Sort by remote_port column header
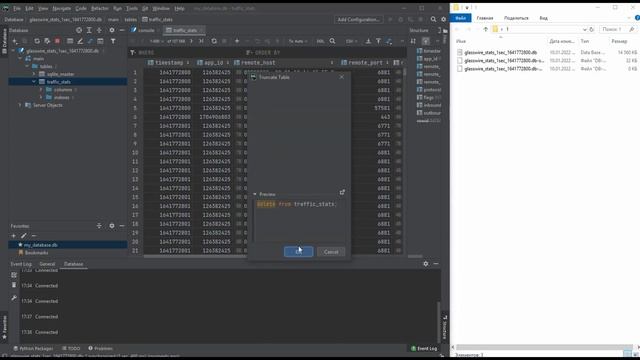The height and width of the screenshot is (360, 640). 365,63
